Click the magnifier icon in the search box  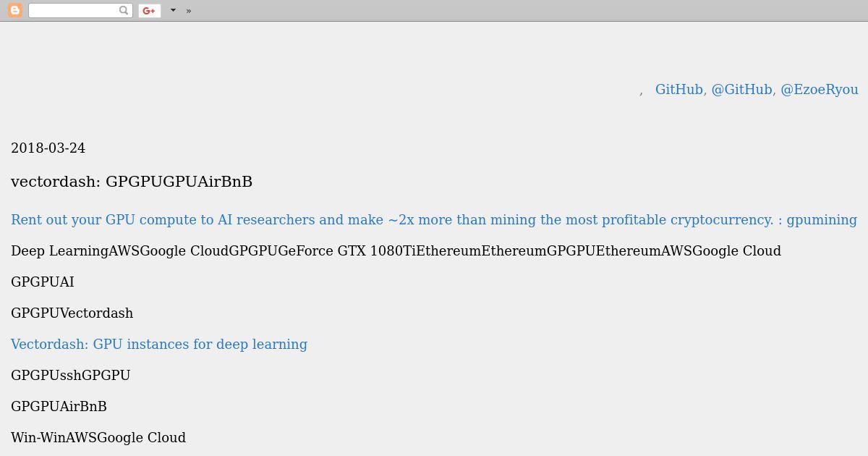[x=124, y=10]
